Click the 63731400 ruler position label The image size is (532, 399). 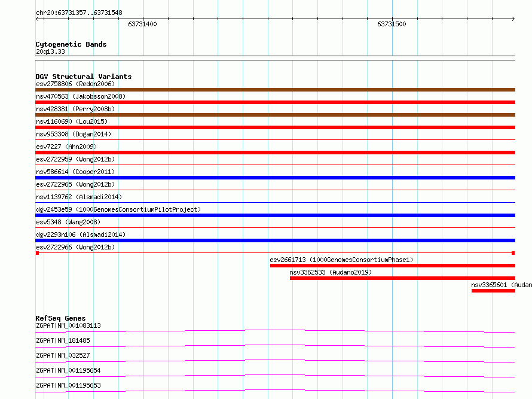[142, 24]
